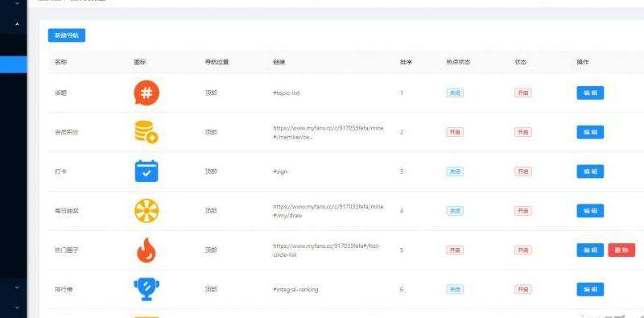Click the name cell 会员积分

click(67, 132)
